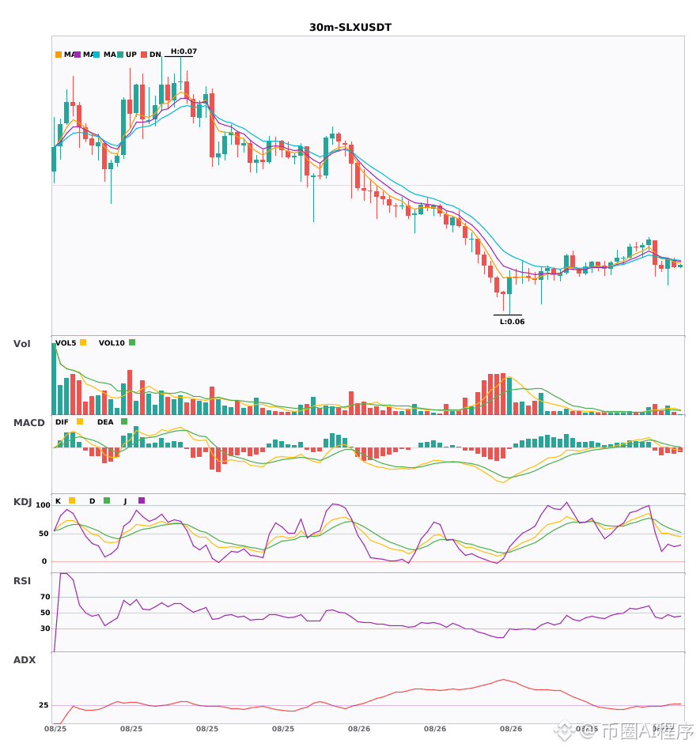Click the yellow DIF legend swatch
700x751 pixels.
(x=80, y=421)
